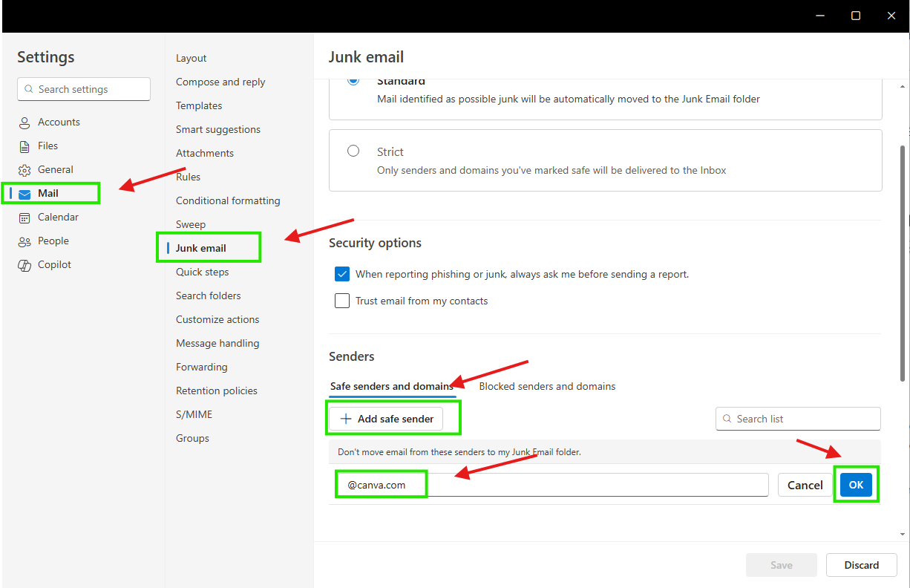
Task: Click the magnifier in Search settings
Action: pos(29,89)
